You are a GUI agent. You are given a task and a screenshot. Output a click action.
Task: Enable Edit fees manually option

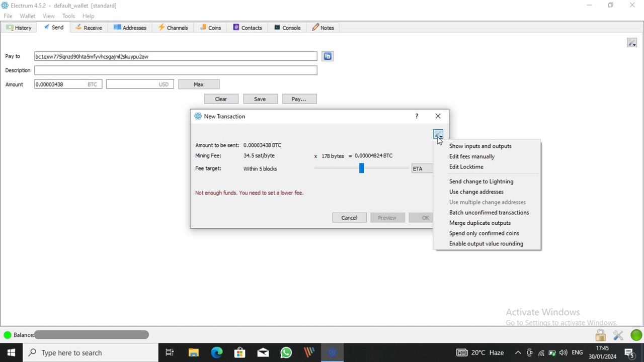487,156
